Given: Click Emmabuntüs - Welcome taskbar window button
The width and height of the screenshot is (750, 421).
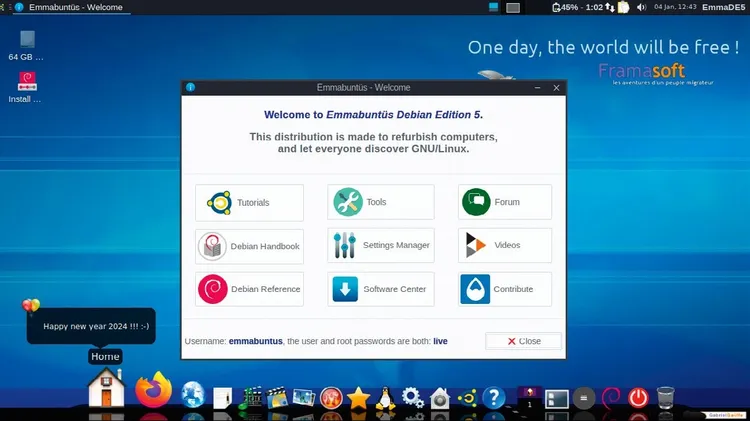Looking at the screenshot, I should click(71, 7).
